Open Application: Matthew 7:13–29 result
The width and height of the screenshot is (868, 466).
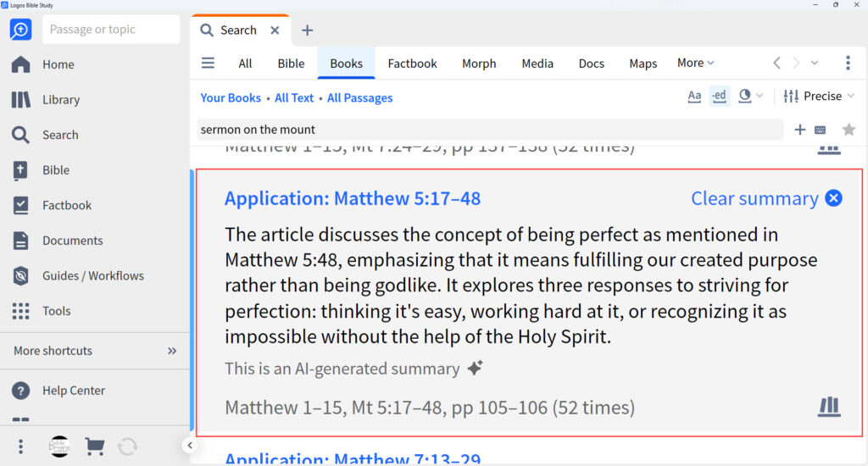coord(353,458)
